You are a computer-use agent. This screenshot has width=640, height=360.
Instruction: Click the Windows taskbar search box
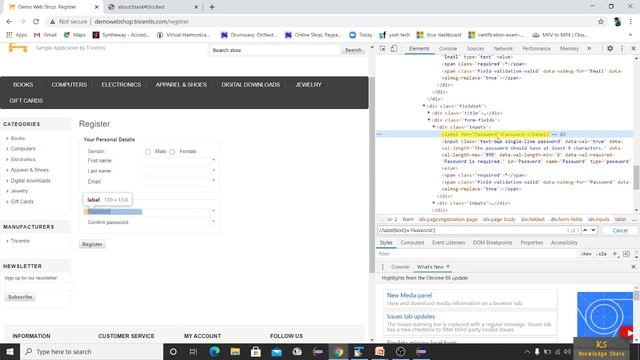point(91,351)
